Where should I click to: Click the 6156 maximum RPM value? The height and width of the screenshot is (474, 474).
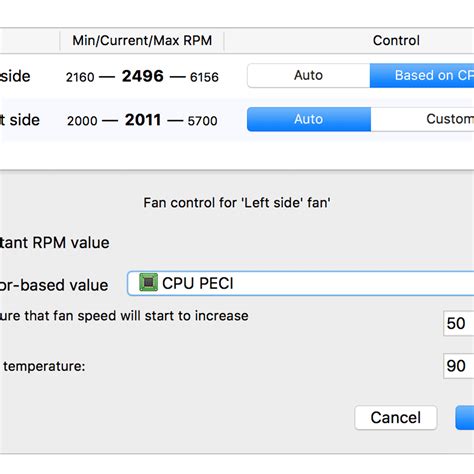(x=204, y=77)
